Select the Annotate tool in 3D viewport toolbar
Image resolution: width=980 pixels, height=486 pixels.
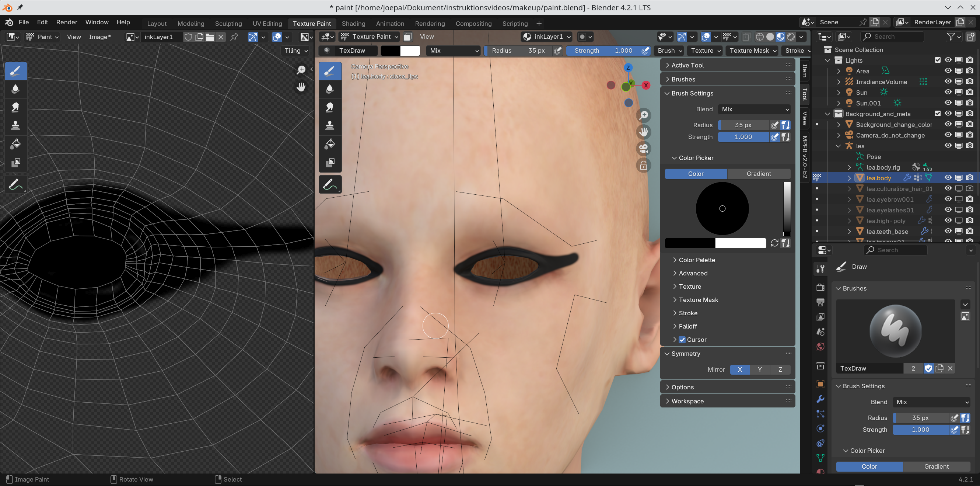coord(329,185)
